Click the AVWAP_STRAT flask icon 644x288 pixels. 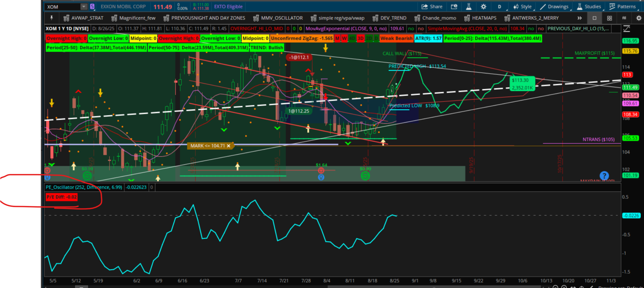[66, 18]
